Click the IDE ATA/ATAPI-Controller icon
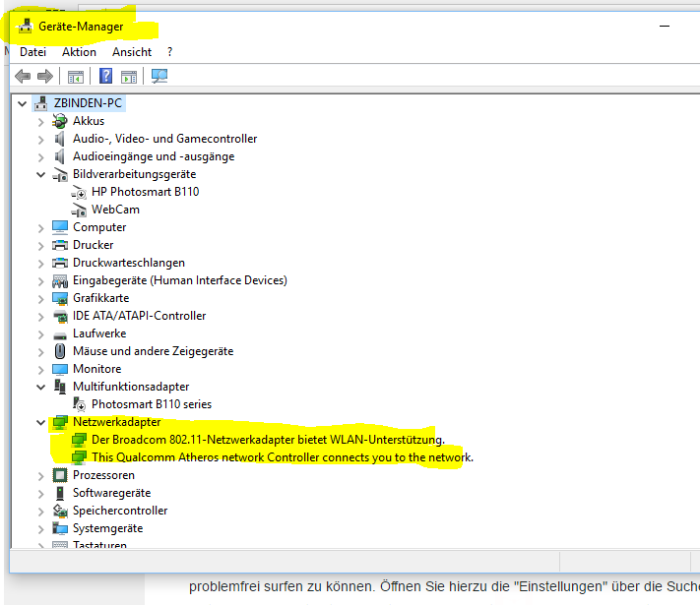 click(x=60, y=316)
